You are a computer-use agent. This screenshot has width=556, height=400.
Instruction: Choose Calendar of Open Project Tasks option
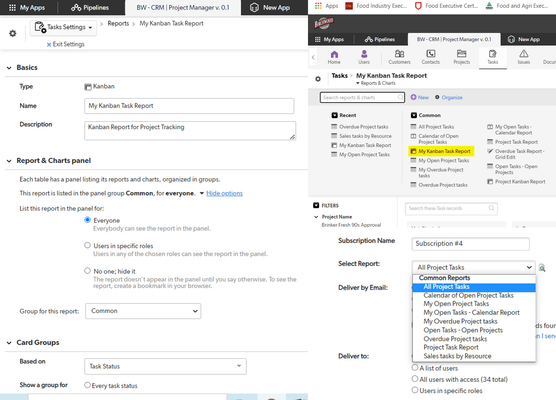coord(468,295)
